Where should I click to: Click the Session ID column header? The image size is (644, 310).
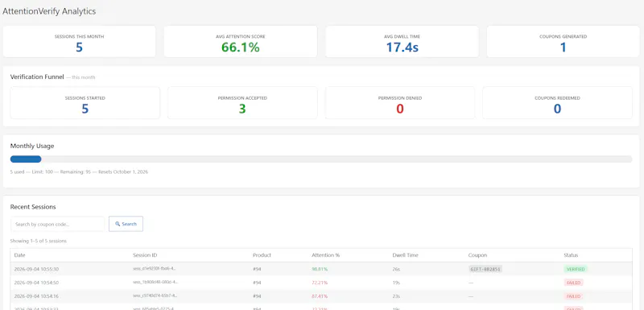tap(145, 255)
